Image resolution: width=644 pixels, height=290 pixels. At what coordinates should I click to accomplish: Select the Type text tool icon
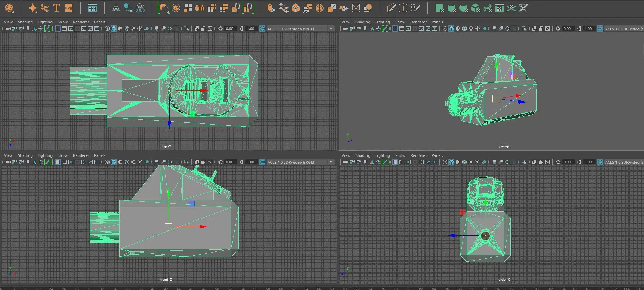tap(57, 8)
